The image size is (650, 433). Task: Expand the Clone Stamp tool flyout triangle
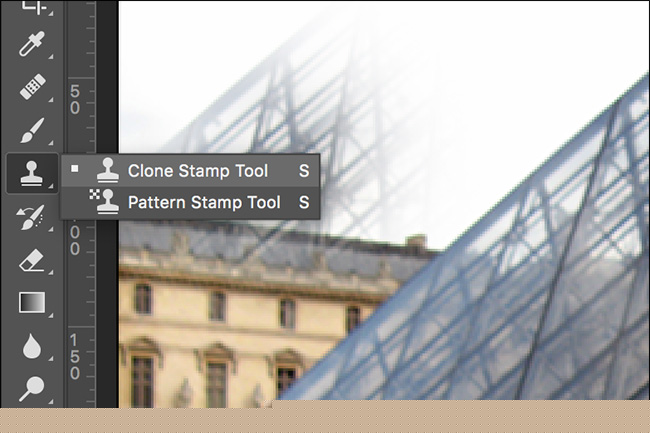(51, 186)
